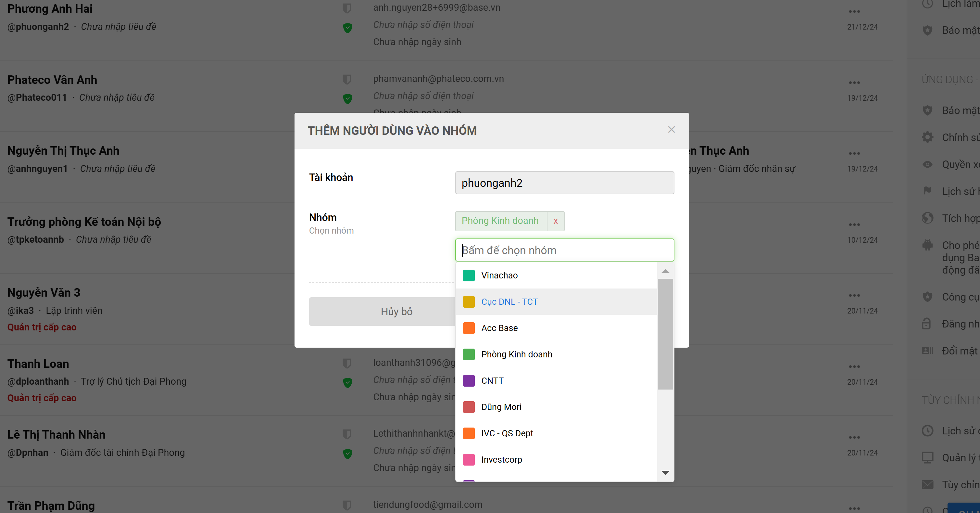The height and width of the screenshot is (513, 980).
Task: Pick the Investcorp group option
Action: (501, 459)
